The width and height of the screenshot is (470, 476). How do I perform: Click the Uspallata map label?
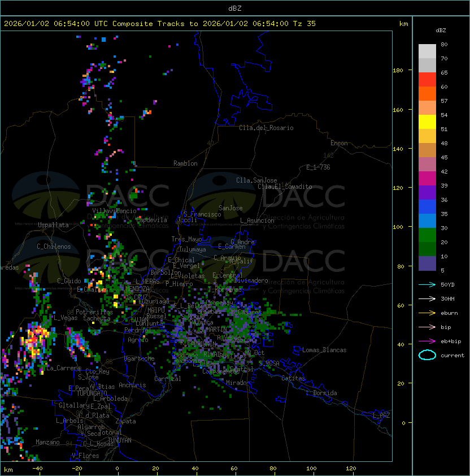[53, 225]
